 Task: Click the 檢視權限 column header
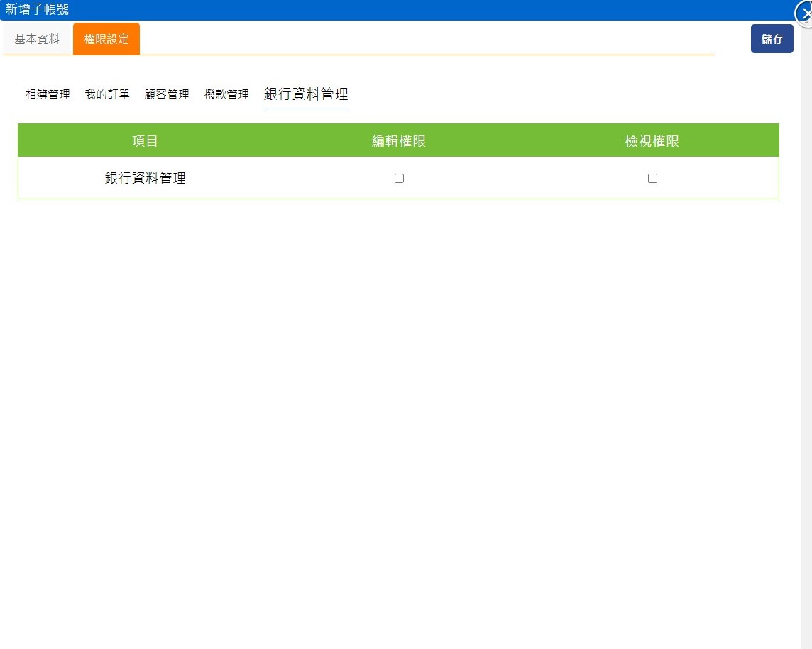click(652, 140)
